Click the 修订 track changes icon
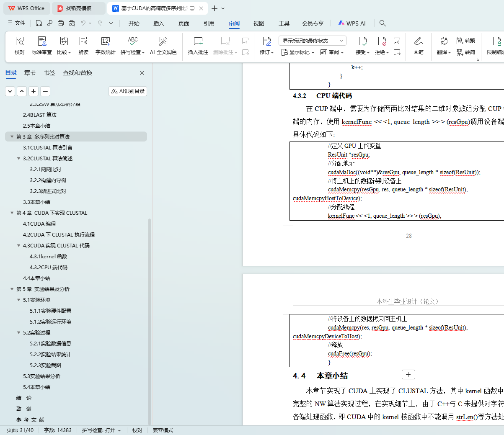504x435 pixels. [267, 41]
